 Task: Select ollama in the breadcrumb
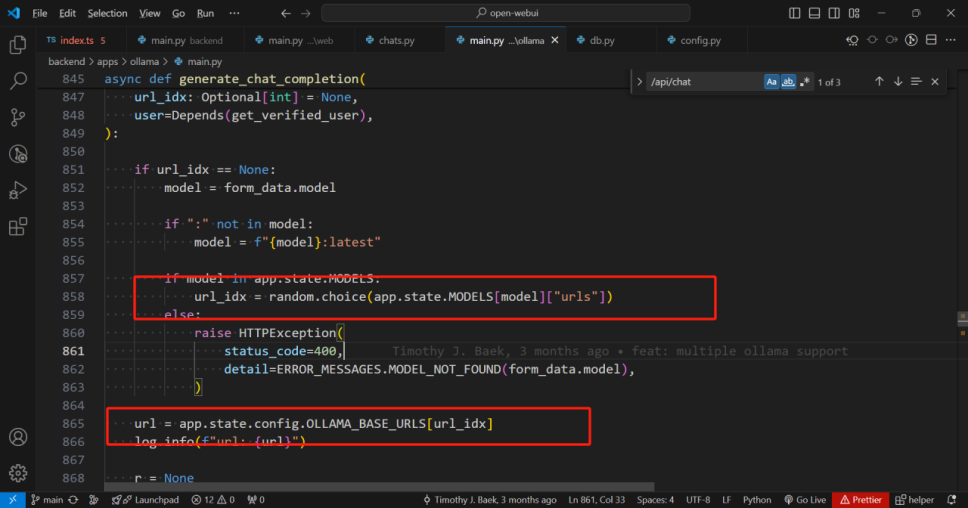(x=144, y=62)
